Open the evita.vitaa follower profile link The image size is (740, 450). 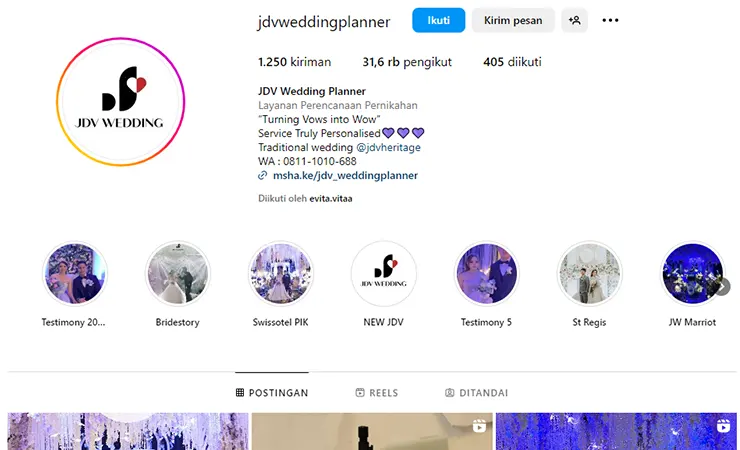point(331,199)
